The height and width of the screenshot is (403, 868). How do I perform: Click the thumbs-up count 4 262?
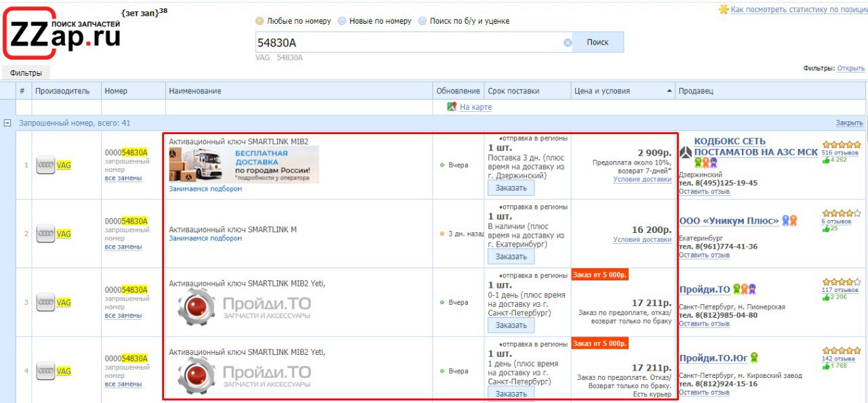point(835,160)
